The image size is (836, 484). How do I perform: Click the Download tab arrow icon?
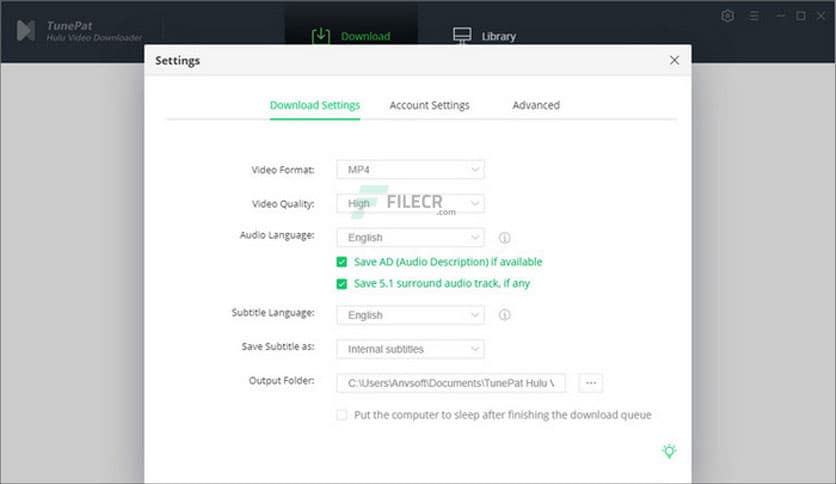pos(321,36)
